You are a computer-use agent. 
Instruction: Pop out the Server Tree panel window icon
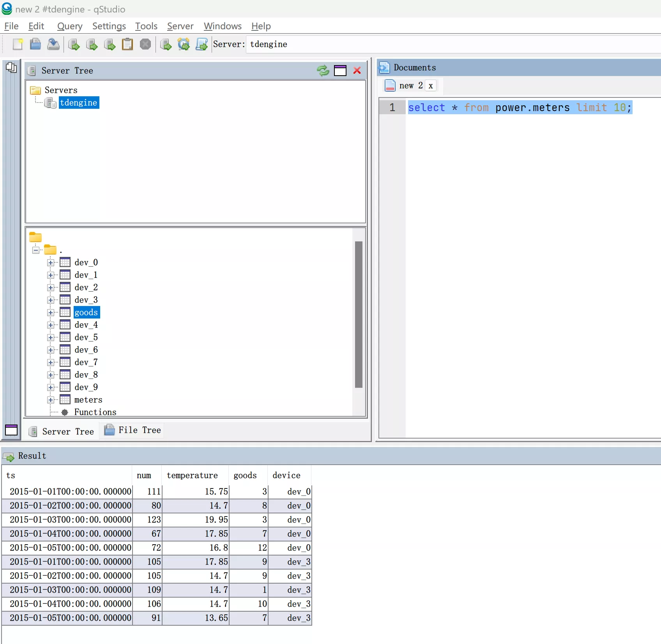[340, 71]
